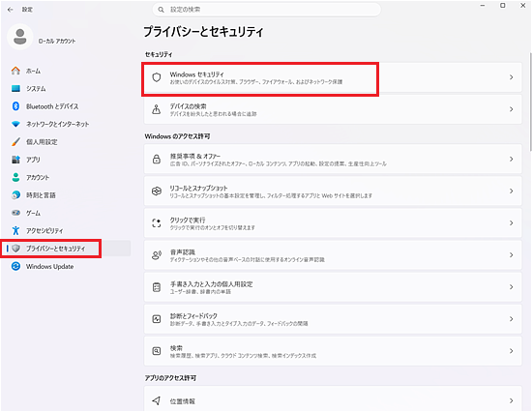Open 推奨事項 & オファー settings
The image size is (532, 412).
pyautogui.click(x=333, y=160)
